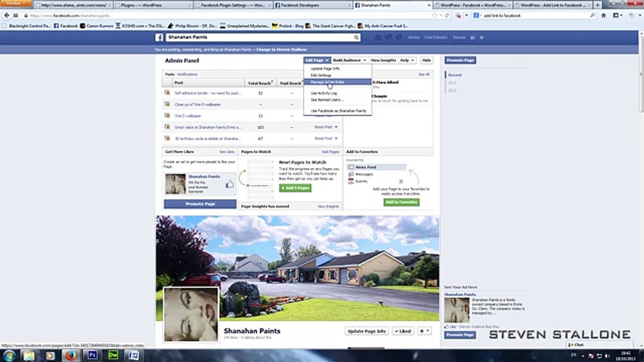Toggle the Liked button on the page
This screenshot has height=362, width=644.
pos(403,331)
